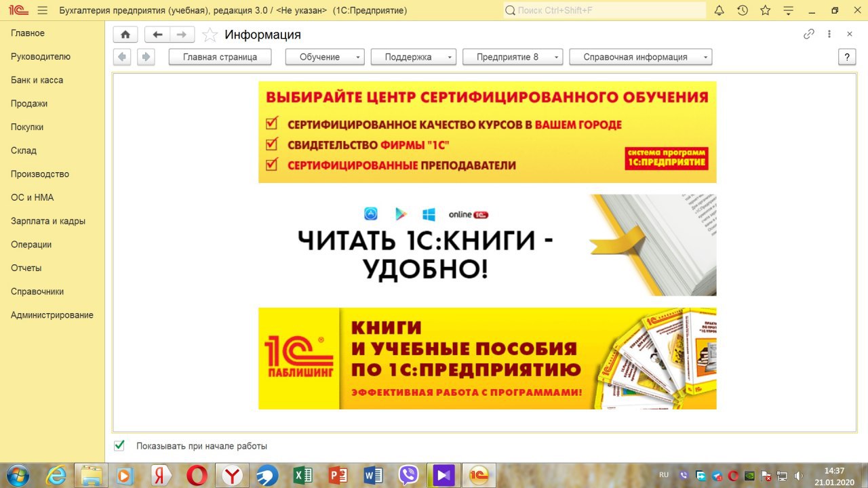
Task: Close the Информация form
Action: [850, 34]
